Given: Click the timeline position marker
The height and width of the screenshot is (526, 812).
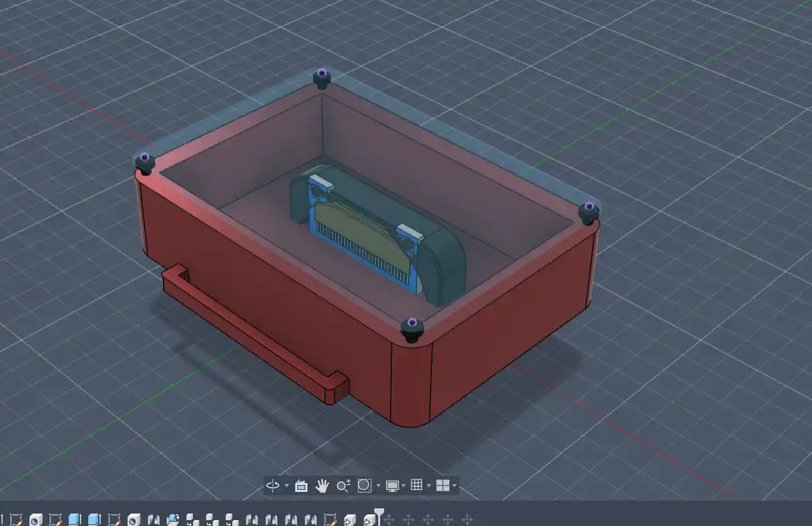Looking at the screenshot, I should (379, 516).
